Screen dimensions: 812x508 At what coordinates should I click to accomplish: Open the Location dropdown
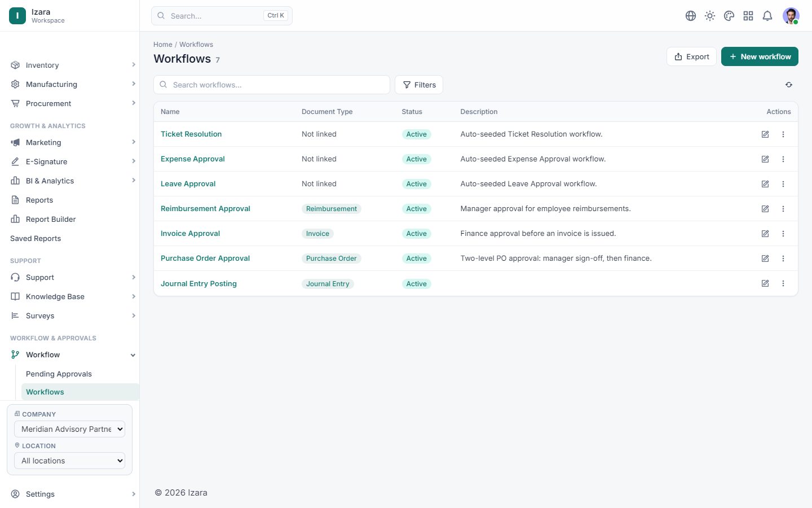[69, 461]
